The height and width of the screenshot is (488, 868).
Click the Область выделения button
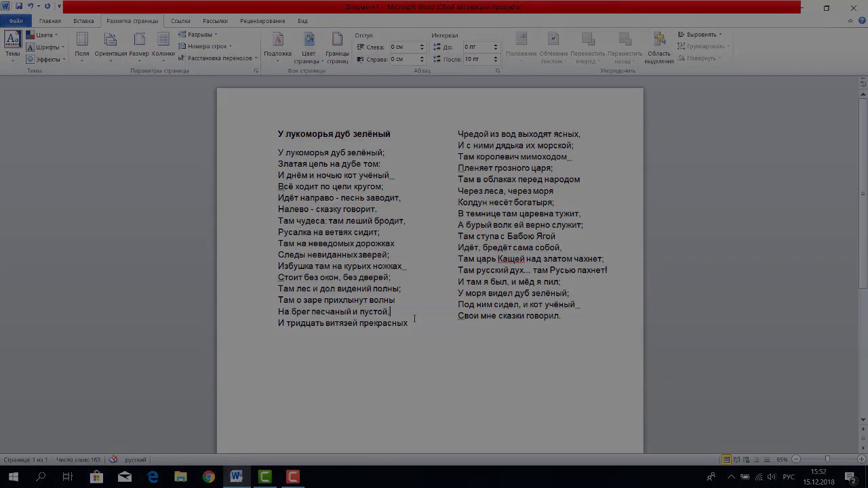pos(659,47)
